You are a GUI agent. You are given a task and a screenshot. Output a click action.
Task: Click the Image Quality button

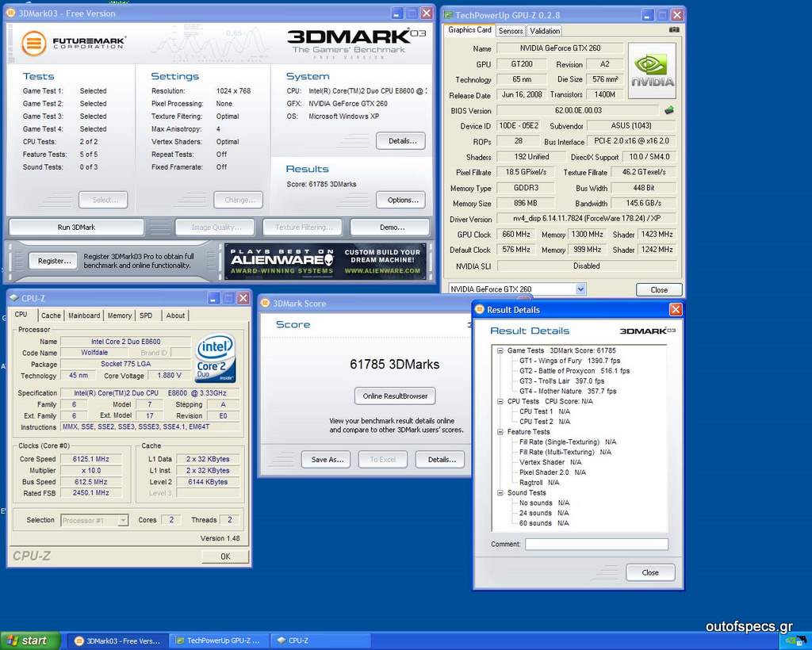[216, 227]
